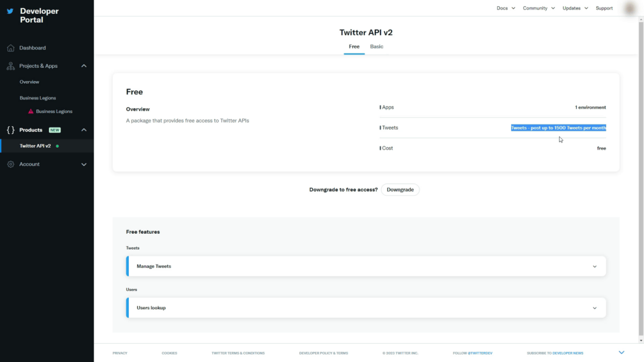This screenshot has height=362, width=644.
Task: Select the Products curly-braces icon
Action: tap(10, 130)
